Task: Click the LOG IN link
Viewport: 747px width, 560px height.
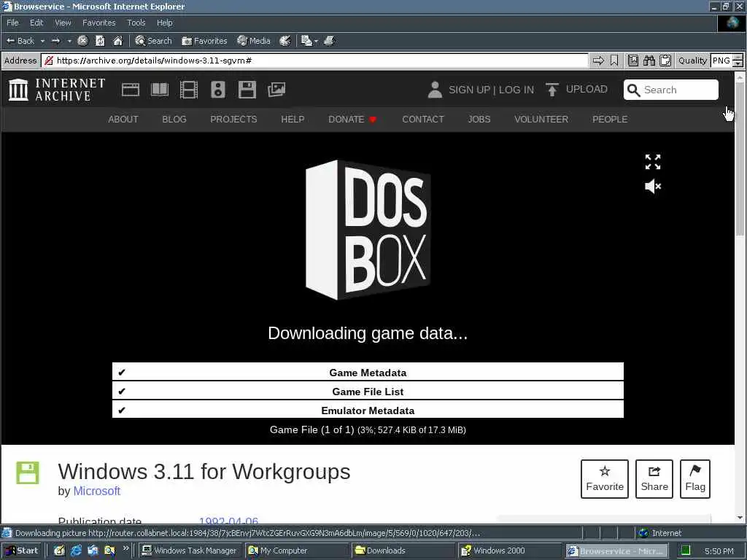Action: click(516, 90)
